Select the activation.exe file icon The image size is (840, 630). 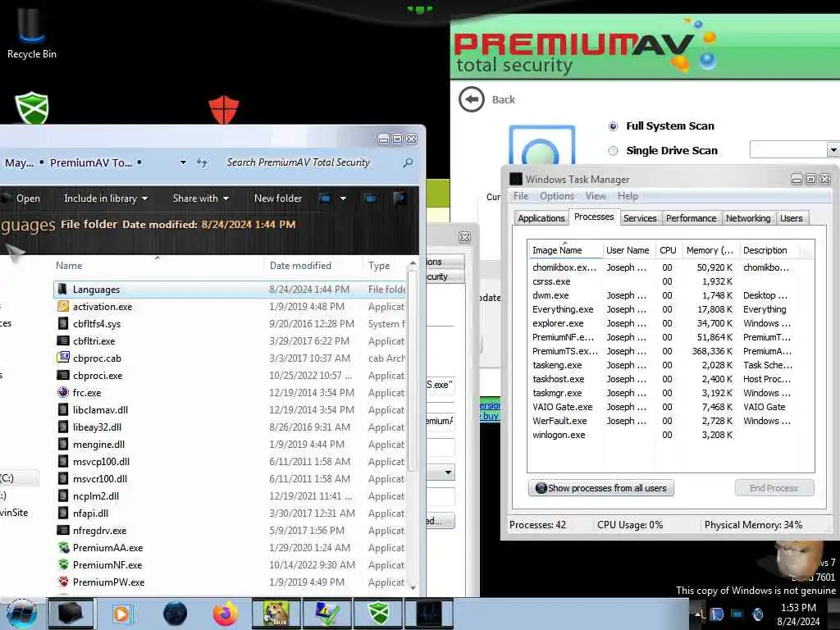click(62, 307)
